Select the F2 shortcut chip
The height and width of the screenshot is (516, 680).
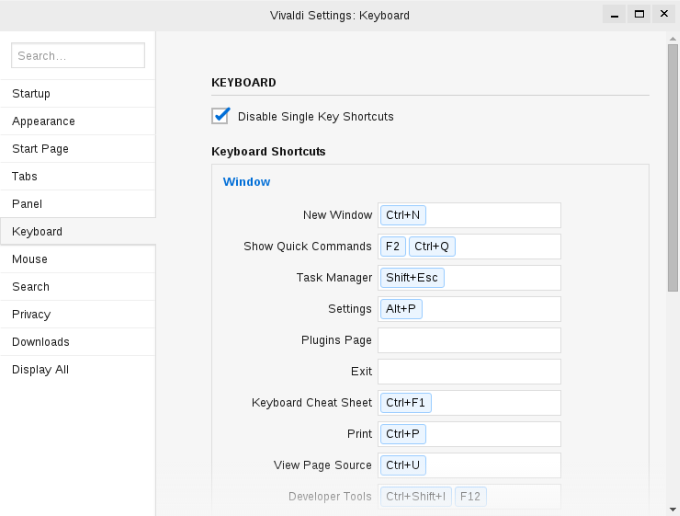coord(392,246)
